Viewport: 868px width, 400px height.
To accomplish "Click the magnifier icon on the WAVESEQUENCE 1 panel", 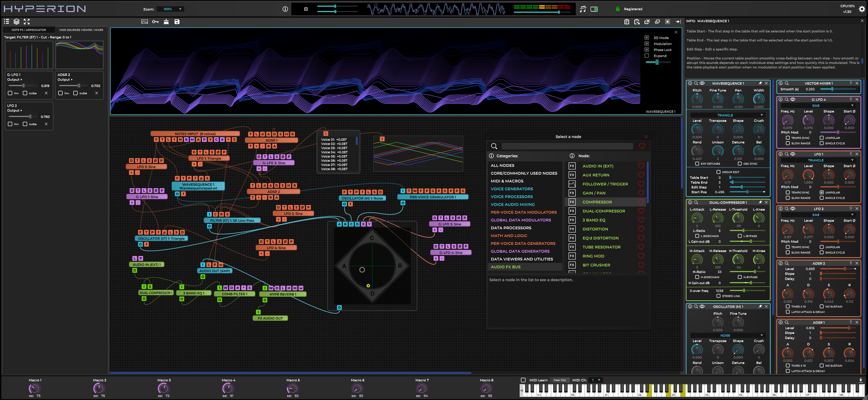I will [696, 83].
